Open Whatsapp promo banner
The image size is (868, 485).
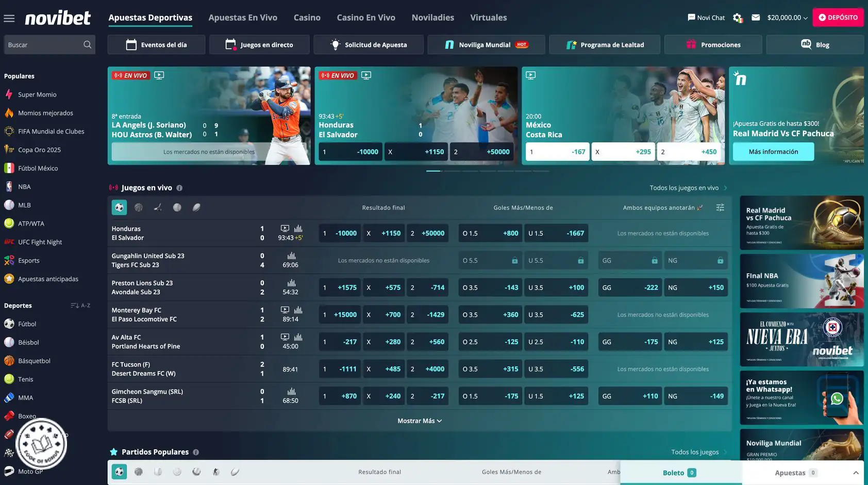point(802,398)
